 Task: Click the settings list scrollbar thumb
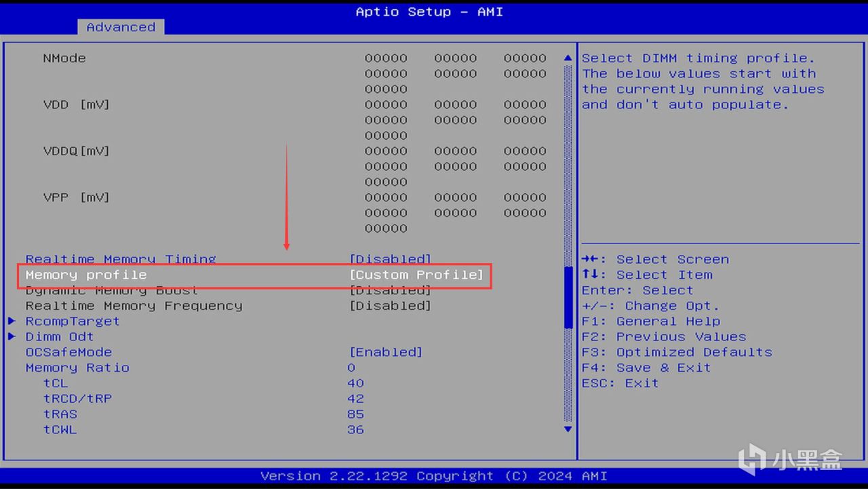(568, 298)
